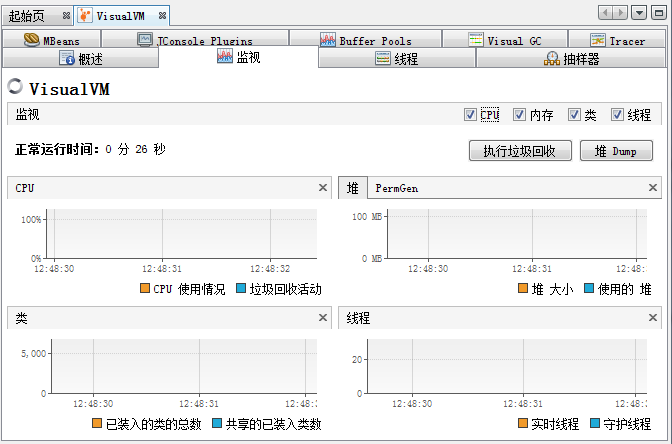Click the loading spinner beside the VisualVM heading
Viewport: 672px width, 444px height.
(15, 86)
